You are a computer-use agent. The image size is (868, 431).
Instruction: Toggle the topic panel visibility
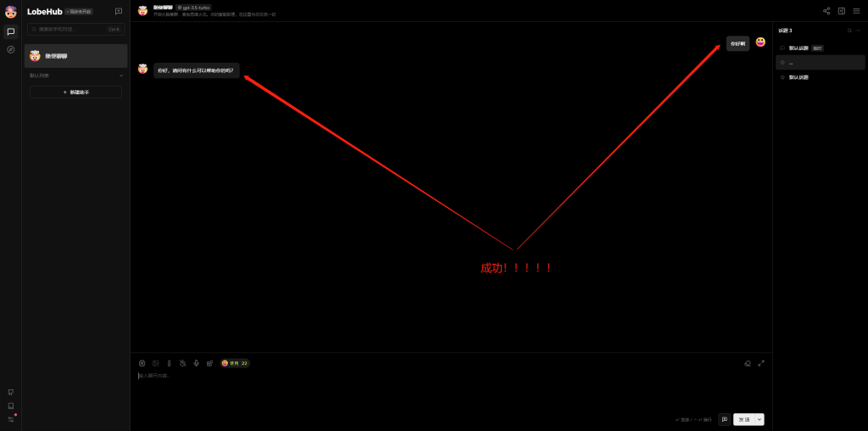[x=841, y=11]
